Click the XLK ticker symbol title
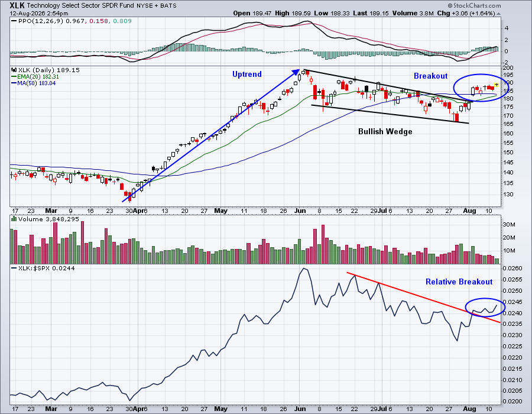 pyautogui.click(x=17, y=5)
